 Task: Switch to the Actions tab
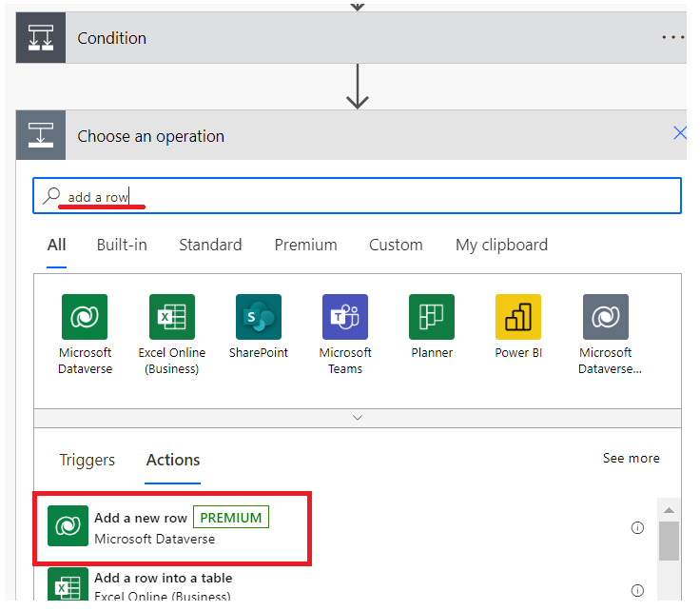coord(173,460)
